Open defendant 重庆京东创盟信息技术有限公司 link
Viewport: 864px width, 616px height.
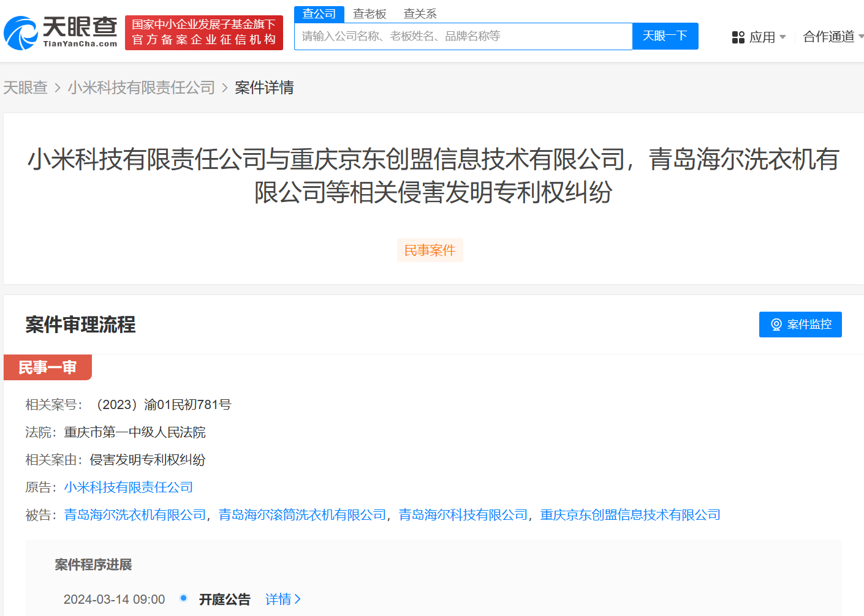tap(631, 515)
